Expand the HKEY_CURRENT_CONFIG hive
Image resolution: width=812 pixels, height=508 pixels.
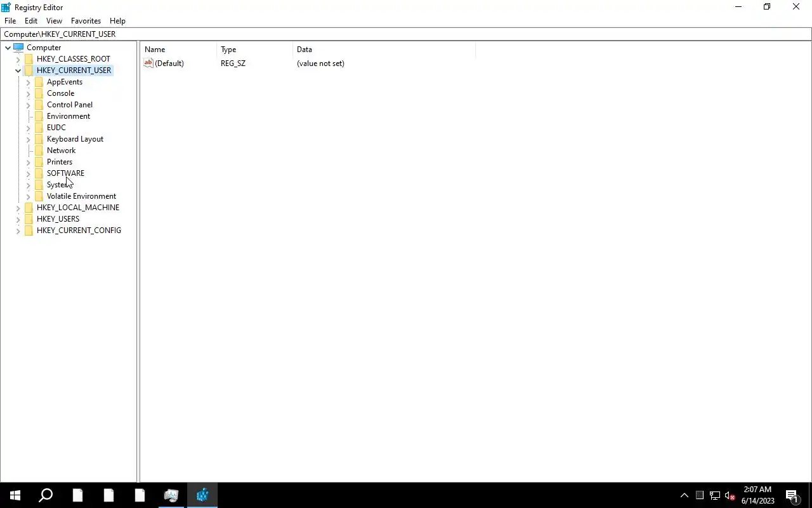pos(18,231)
